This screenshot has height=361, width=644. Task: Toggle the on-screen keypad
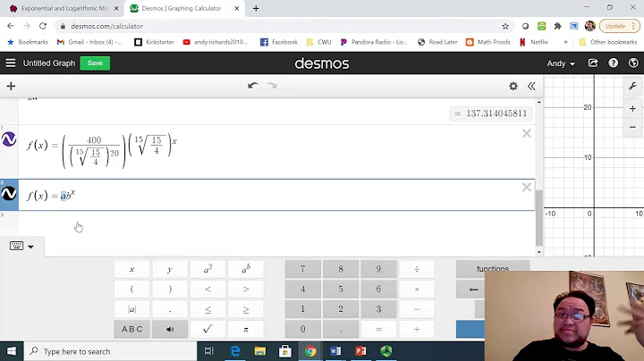click(x=21, y=246)
